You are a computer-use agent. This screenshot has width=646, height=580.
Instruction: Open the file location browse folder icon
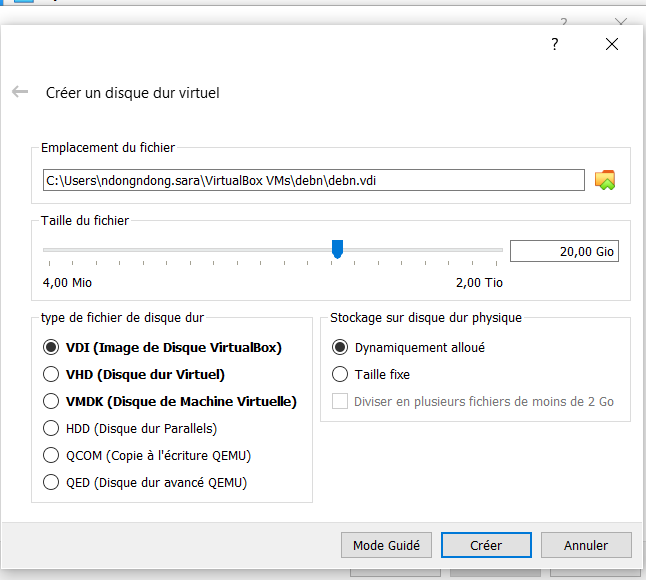coord(605,180)
